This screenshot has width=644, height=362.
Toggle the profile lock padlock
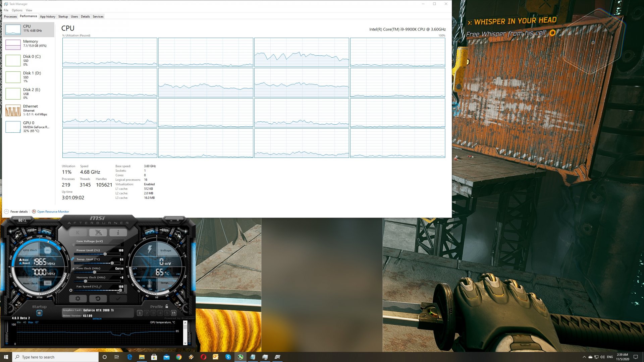pos(167,306)
